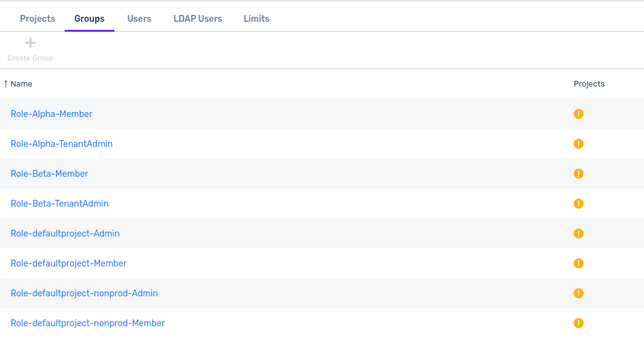Open the Role-defaultproject-Admin group
This screenshot has width=644, height=353.
pyautogui.click(x=65, y=233)
